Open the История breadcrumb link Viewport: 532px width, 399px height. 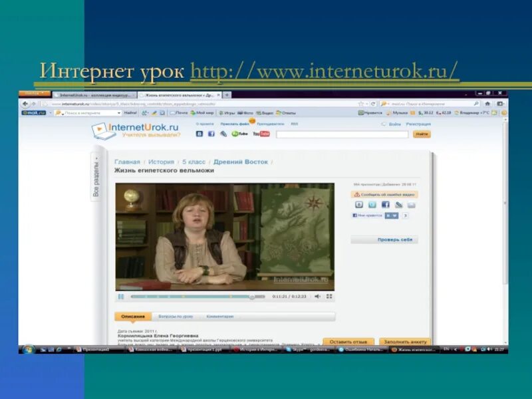[161, 162]
